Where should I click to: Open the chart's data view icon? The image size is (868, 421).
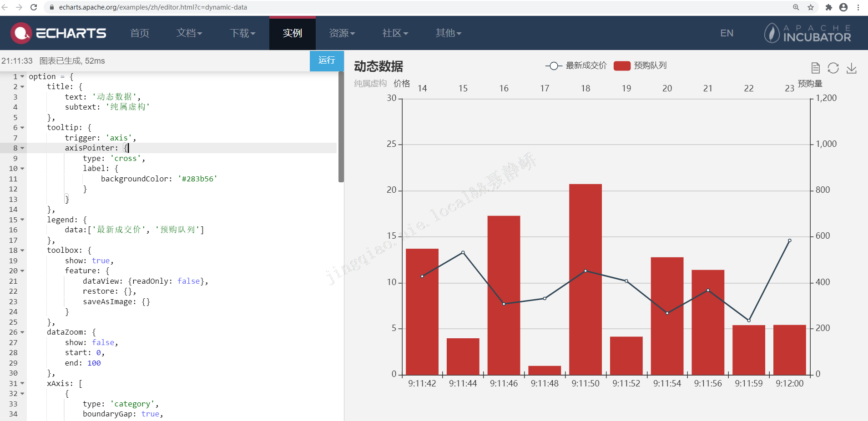815,68
